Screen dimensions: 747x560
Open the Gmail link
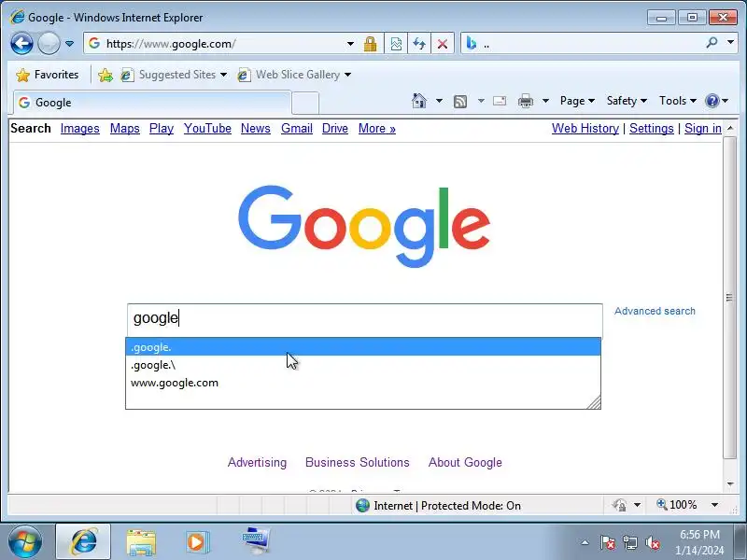(x=297, y=129)
